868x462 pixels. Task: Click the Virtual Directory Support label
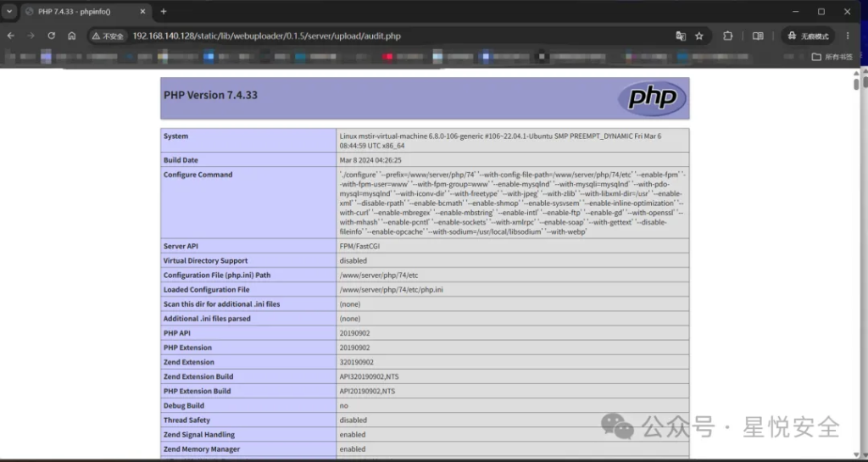point(205,260)
